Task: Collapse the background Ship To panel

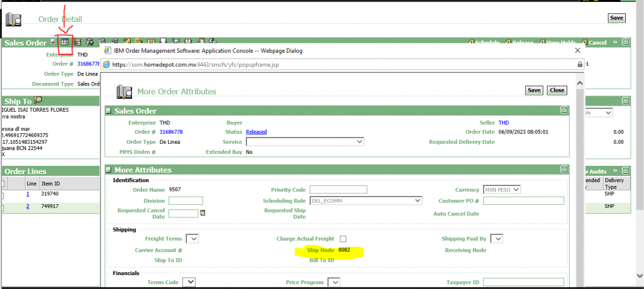Action: pos(626,101)
